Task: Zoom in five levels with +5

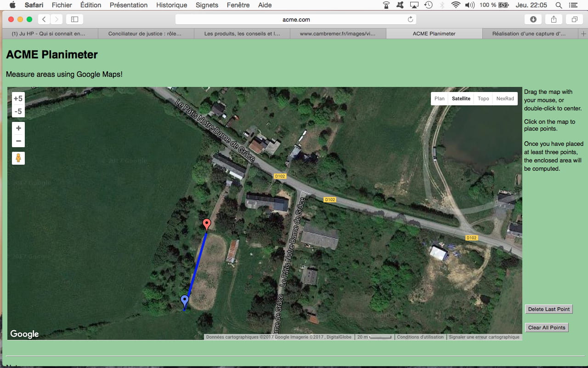Action: (x=18, y=98)
